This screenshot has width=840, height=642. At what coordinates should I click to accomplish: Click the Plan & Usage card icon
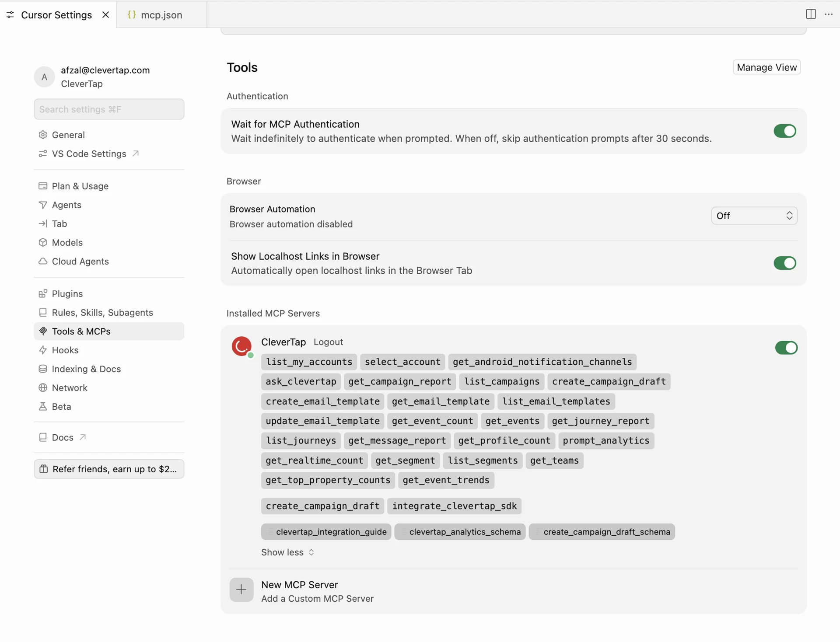tap(43, 186)
